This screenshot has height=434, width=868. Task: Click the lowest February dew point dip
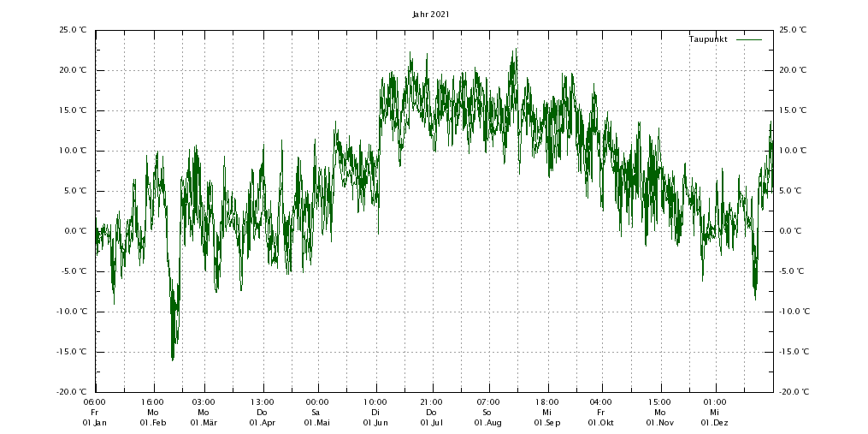tap(172, 359)
